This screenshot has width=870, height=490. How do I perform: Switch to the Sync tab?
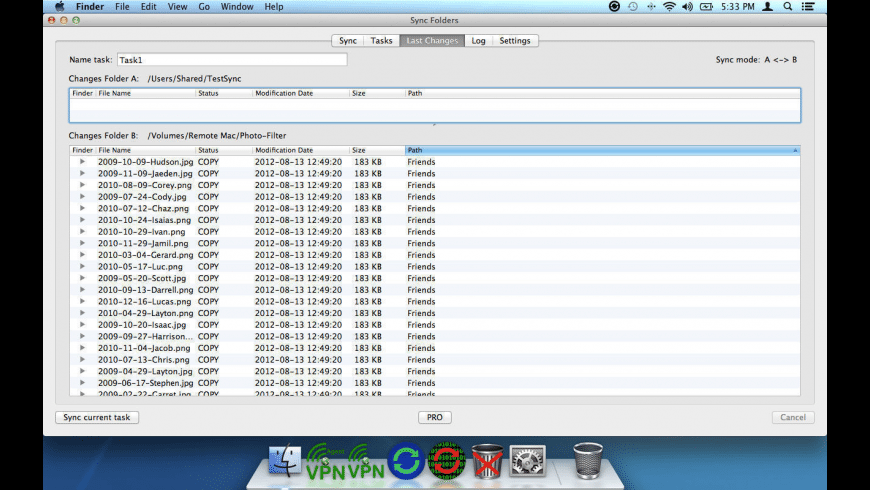(348, 41)
